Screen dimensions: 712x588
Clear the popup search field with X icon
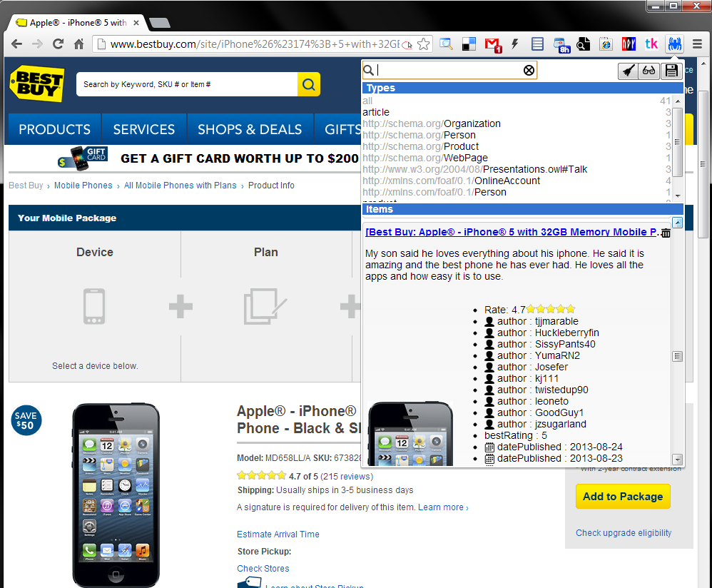pyautogui.click(x=529, y=70)
